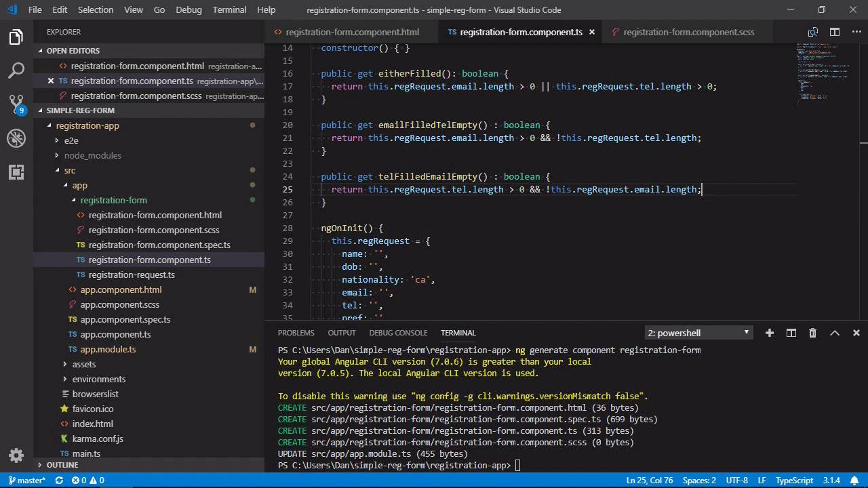Open Source Control view with 9 changes
The image size is (868, 488).
point(16,104)
